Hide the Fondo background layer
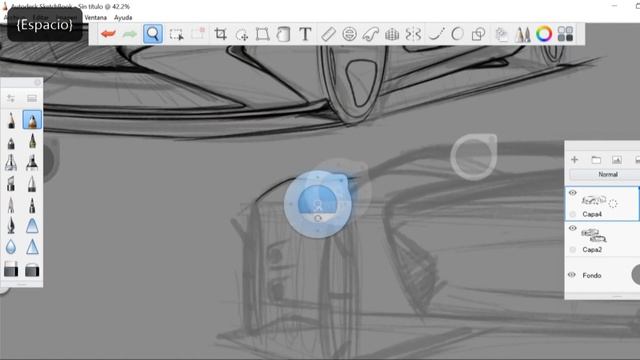The image size is (640, 360). [x=572, y=275]
